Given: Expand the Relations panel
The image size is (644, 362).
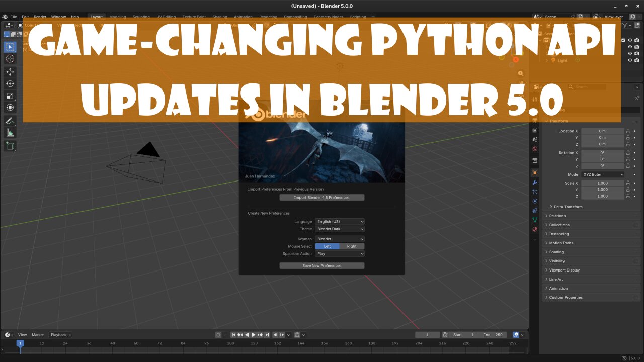Looking at the screenshot, I should click(x=591, y=216).
